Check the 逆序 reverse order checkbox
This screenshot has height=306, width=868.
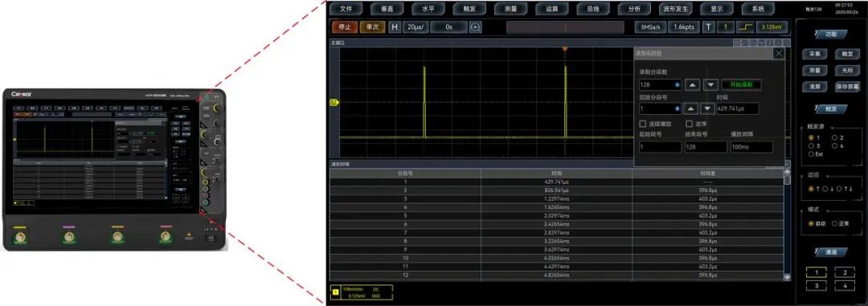pos(690,124)
